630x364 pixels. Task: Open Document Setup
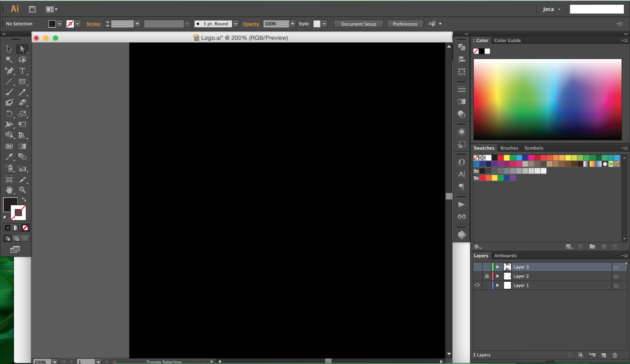[x=359, y=24]
